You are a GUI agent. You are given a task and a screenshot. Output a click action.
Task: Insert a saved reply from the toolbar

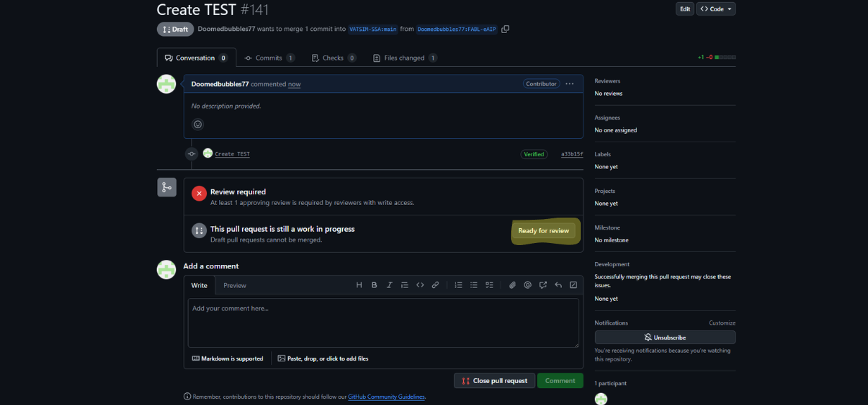(x=558, y=285)
